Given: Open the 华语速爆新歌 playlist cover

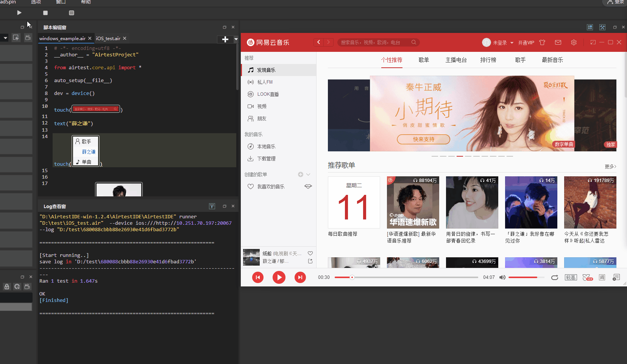Looking at the screenshot, I should click(413, 202).
